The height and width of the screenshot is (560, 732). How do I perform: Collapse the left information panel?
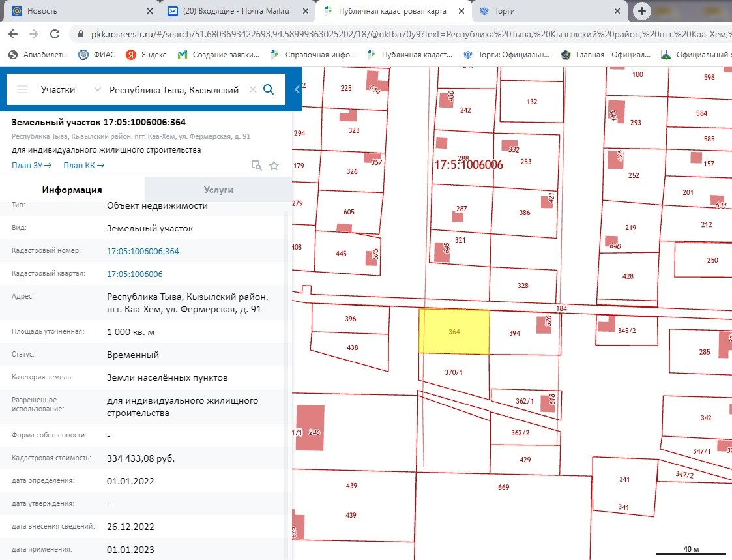pos(297,89)
